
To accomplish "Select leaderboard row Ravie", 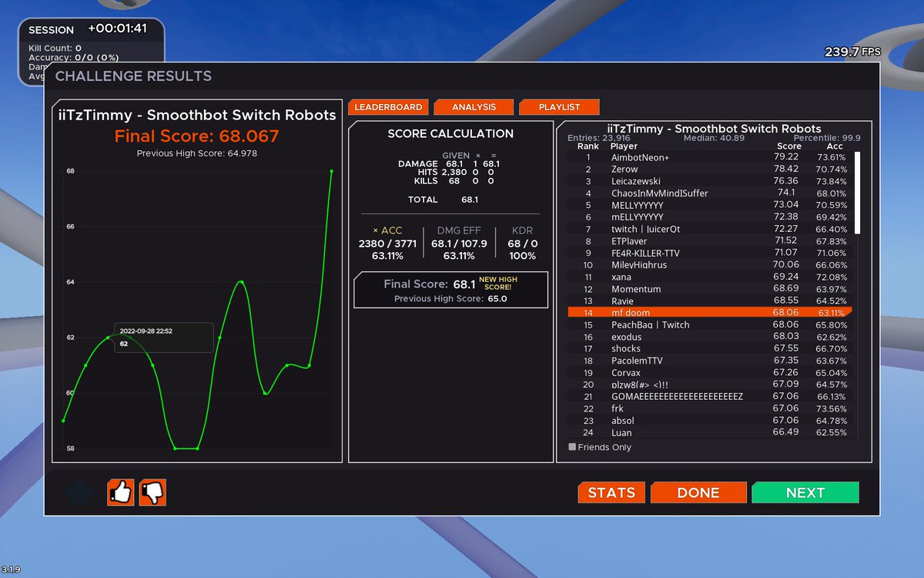I will 711,301.
